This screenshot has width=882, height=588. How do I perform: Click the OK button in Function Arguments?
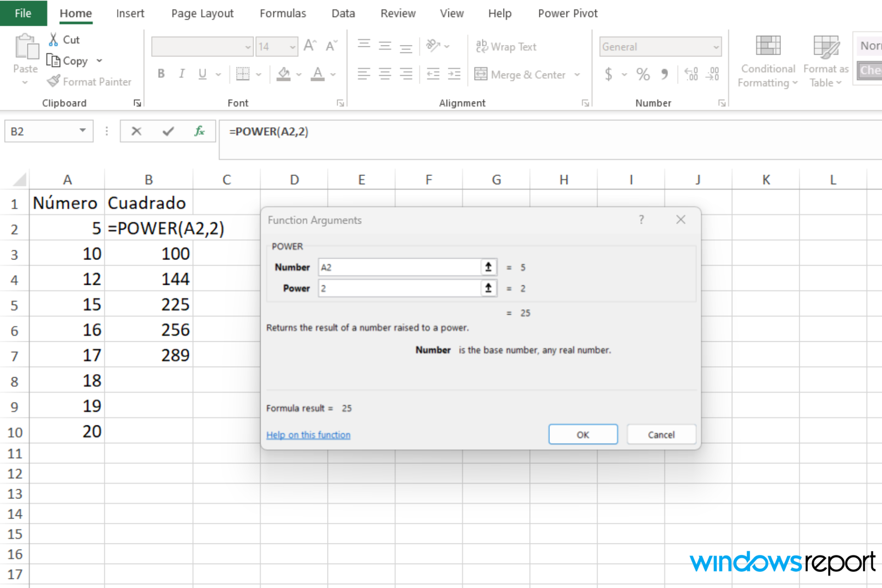coord(582,435)
